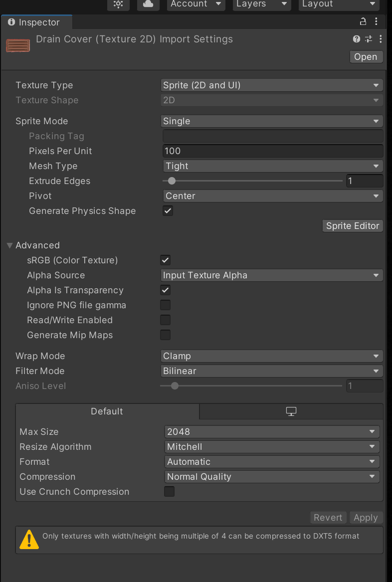Check the Use Crunch Compression box

click(170, 492)
